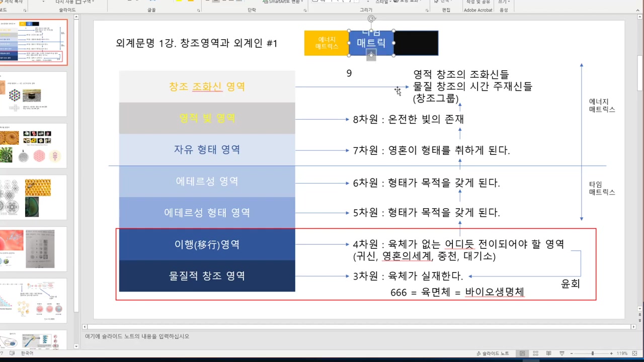Click the text 8차원 : 온전한 빛의 존재
The image size is (644, 362).
(408, 119)
